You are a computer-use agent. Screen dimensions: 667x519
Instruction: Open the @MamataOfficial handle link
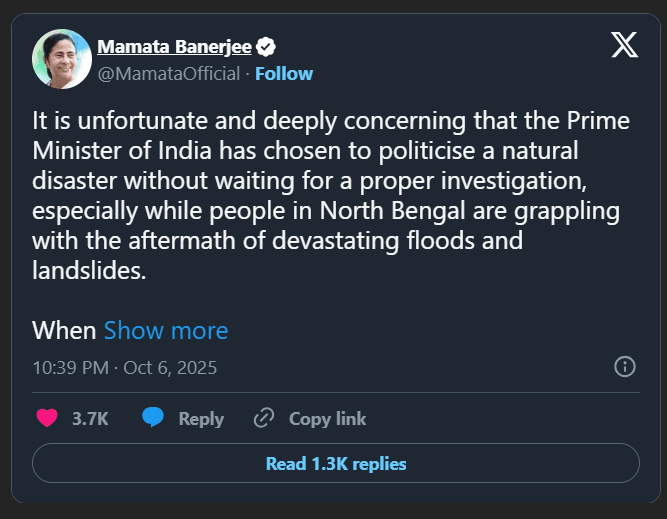tap(168, 73)
